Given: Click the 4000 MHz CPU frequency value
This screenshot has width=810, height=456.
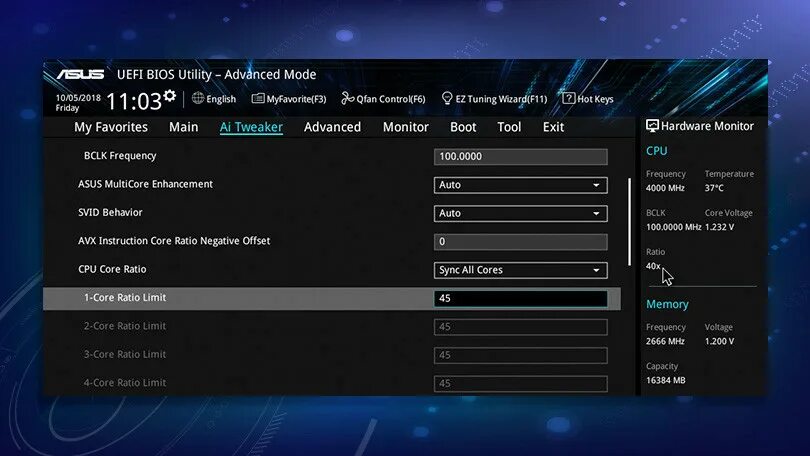Looking at the screenshot, I should pyautogui.click(x=665, y=188).
